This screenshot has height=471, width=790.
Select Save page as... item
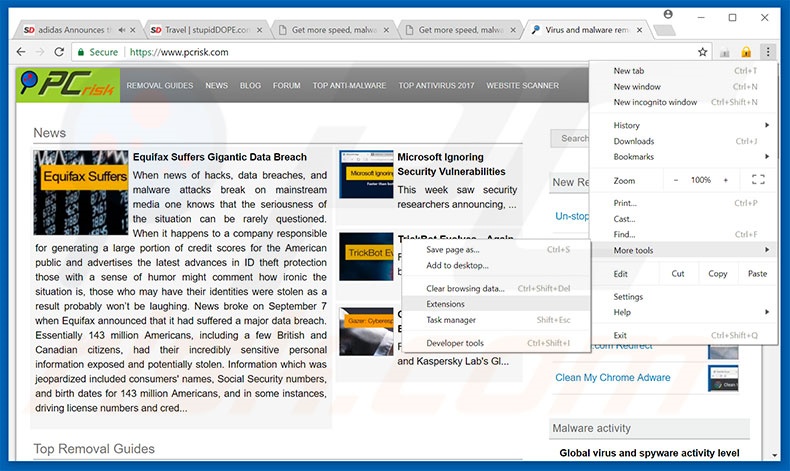click(496, 249)
